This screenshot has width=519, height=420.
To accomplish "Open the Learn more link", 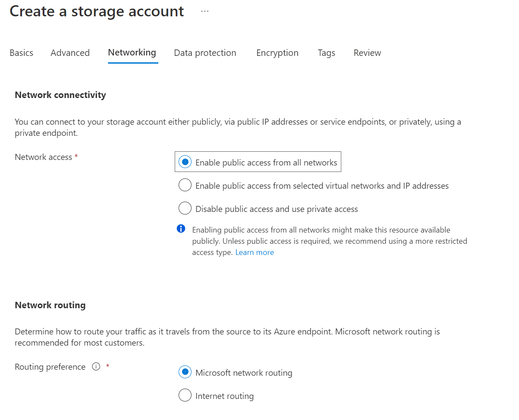I will click(255, 252).
